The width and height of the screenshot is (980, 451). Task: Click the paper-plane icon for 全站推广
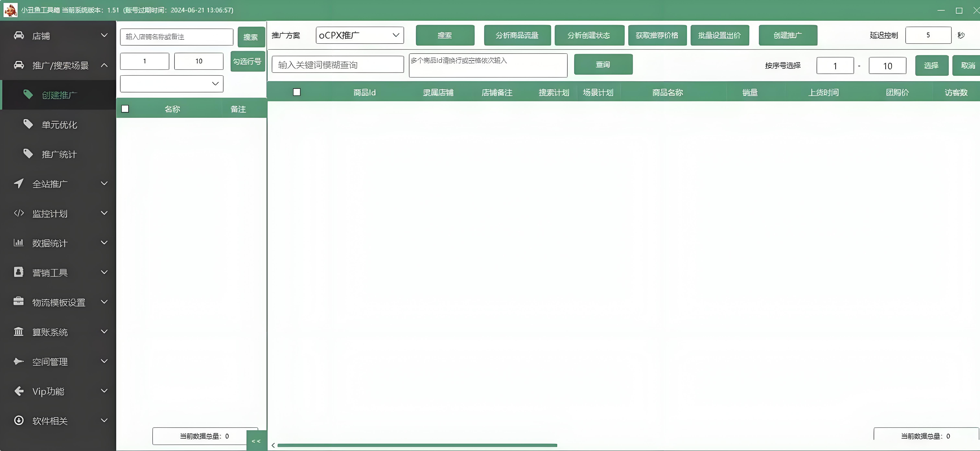tap(19, 183)
